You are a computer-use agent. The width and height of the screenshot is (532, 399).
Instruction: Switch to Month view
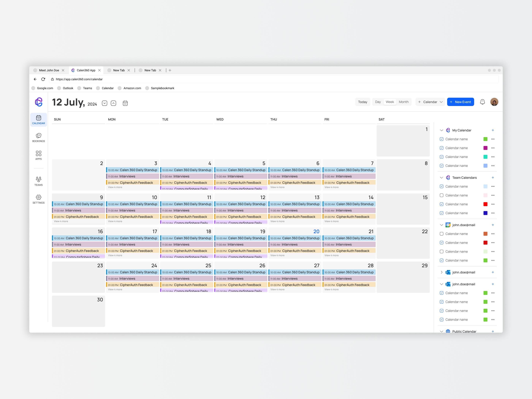(403, 102)
